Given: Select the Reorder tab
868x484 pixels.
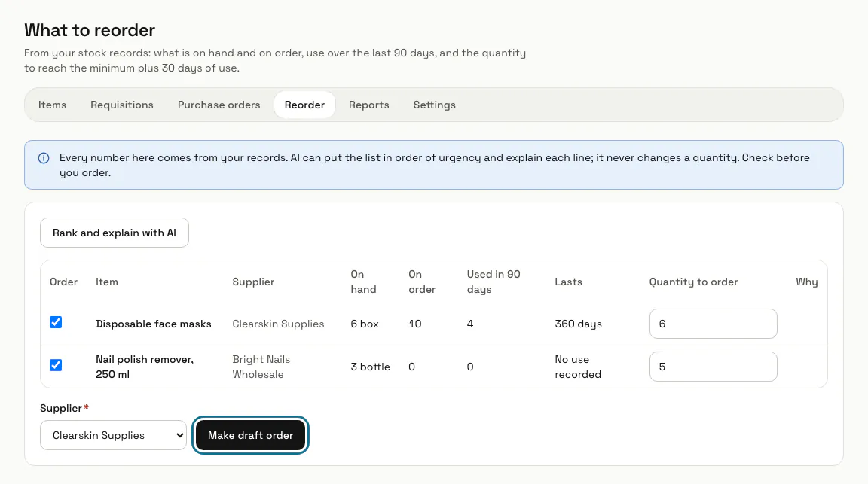Looking at the screenshot, I should [x=304, y=105].
